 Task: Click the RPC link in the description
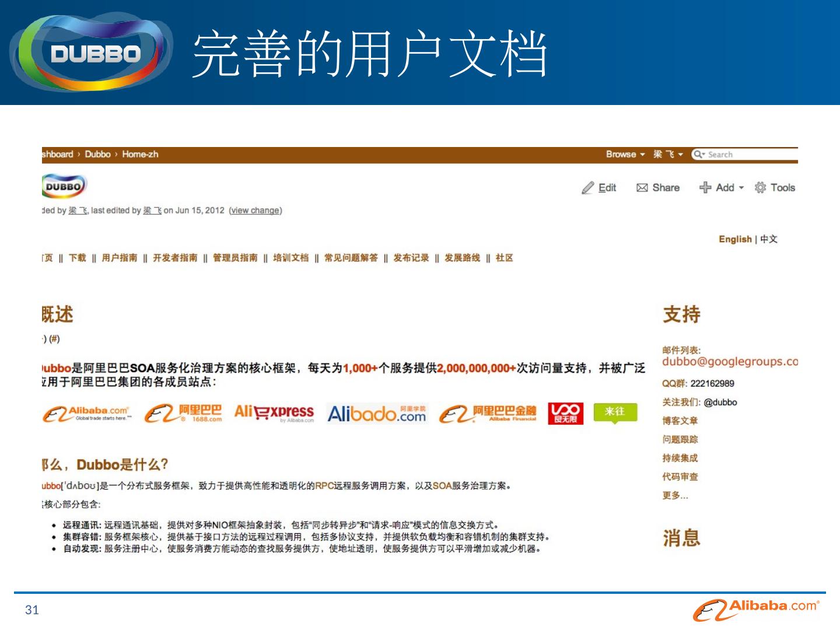point(324,486)
